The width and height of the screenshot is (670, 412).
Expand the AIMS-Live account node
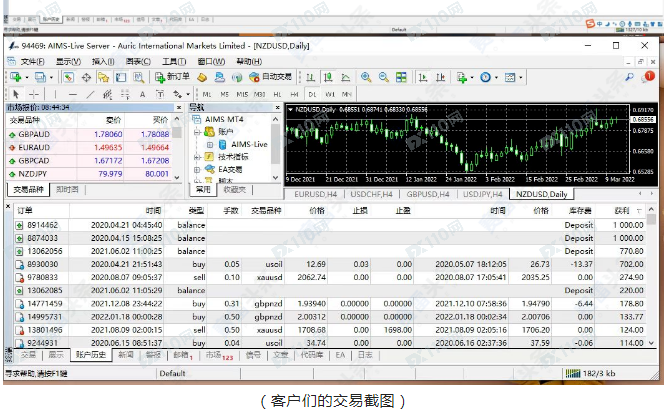coord(210,144)
